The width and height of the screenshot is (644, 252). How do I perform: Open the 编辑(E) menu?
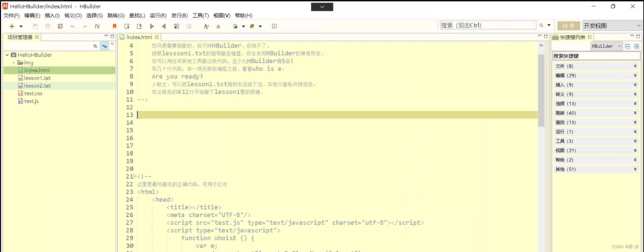(32, 16)
